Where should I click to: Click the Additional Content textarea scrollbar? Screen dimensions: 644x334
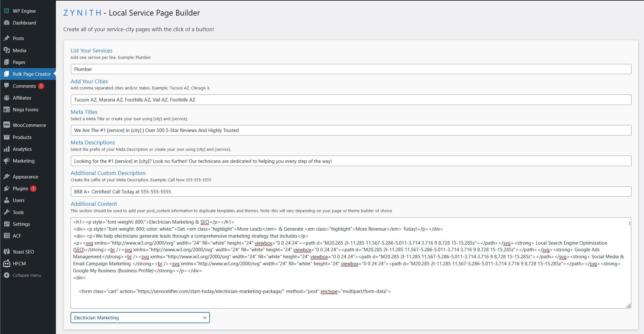pyautogui.click(x=629, y=223)
